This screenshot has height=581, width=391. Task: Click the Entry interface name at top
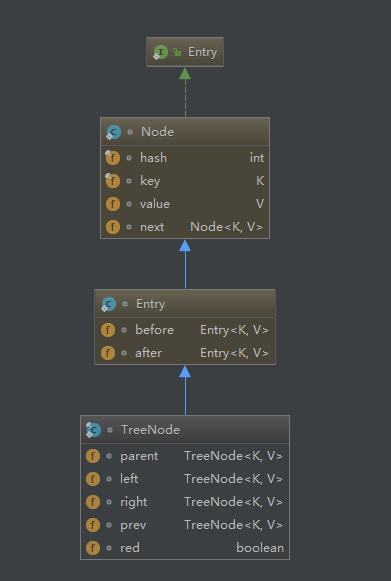[202, 52]
